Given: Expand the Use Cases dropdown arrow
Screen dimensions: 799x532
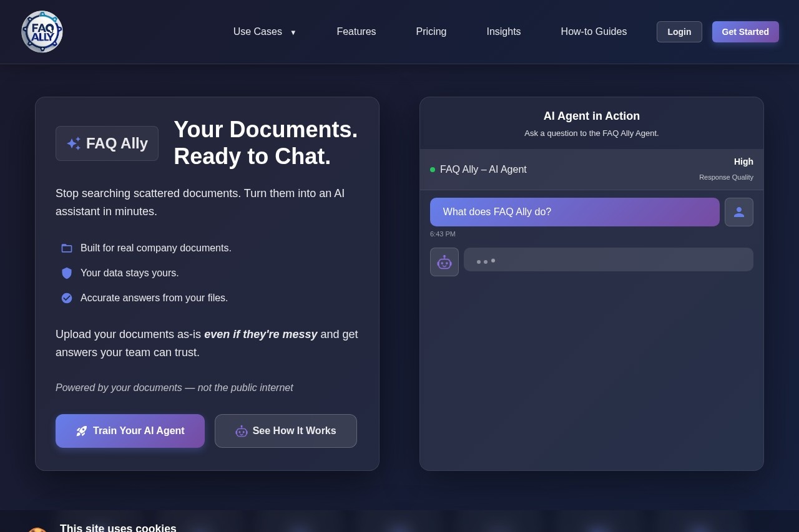Looking at the screenshot, I should (293, 32).
